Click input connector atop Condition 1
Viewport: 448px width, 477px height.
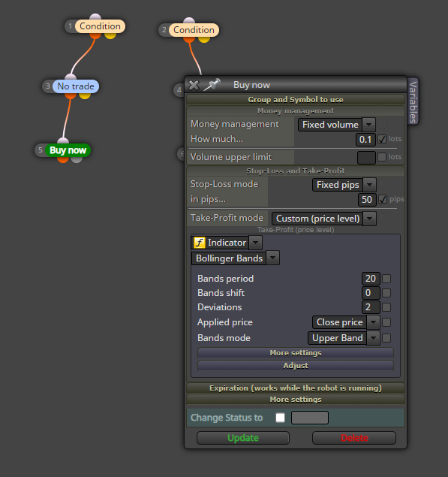[95, 17]
